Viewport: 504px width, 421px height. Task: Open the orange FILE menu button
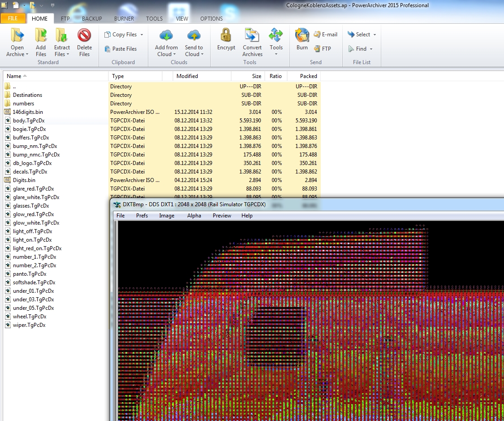[13, 19]
